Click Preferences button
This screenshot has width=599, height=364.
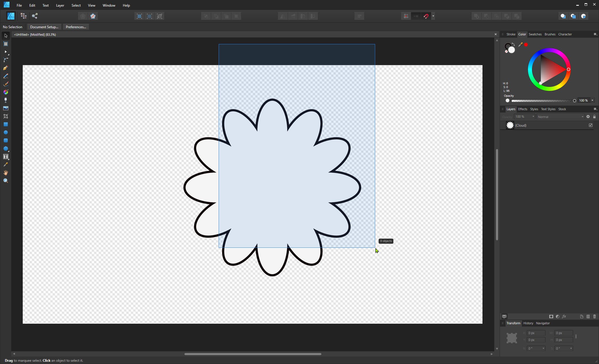[x=76, y=27]
